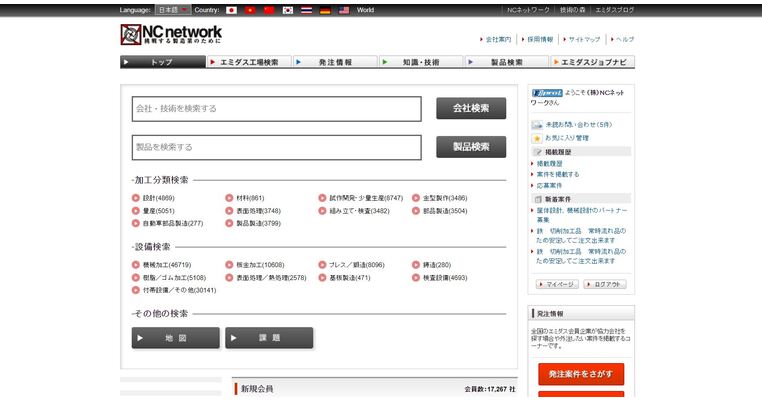Open the エミダス工場検索 tab

249,62
